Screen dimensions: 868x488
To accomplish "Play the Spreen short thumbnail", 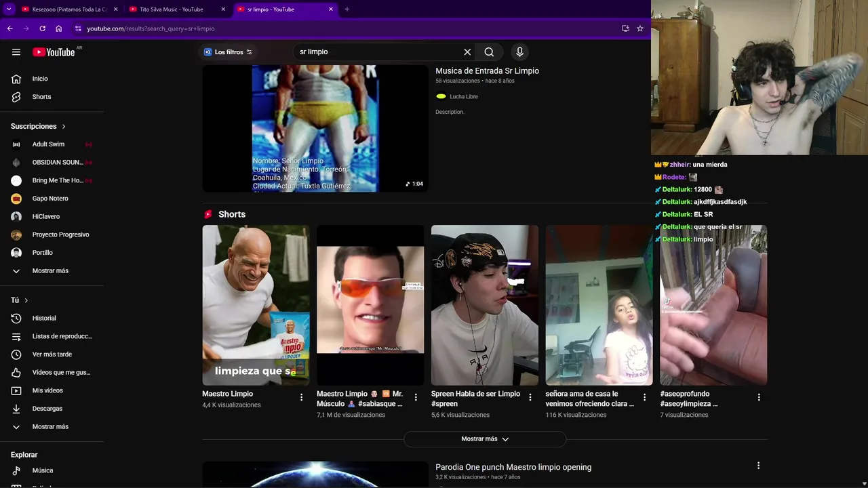I will 485,305.
